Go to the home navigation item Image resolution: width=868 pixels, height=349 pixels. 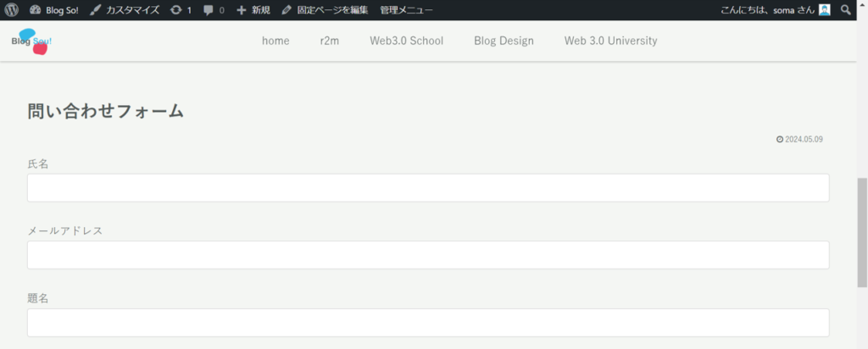(x=275, y=41)
